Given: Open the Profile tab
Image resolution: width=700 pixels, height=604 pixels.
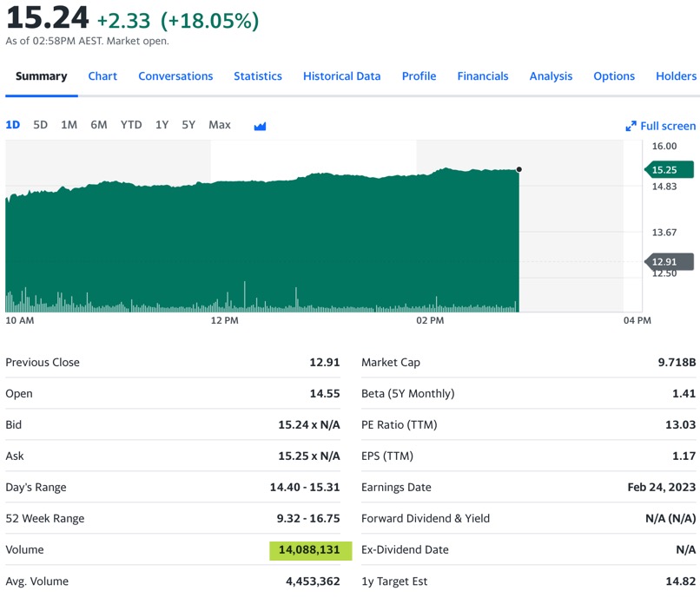Looking at the screenshot, I should [x=419, y=76].
